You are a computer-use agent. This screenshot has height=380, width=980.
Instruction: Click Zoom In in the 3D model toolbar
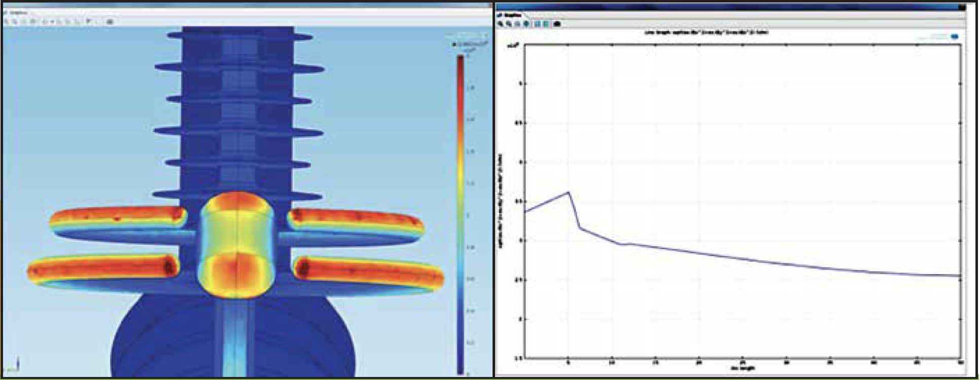tap(6, 21)
